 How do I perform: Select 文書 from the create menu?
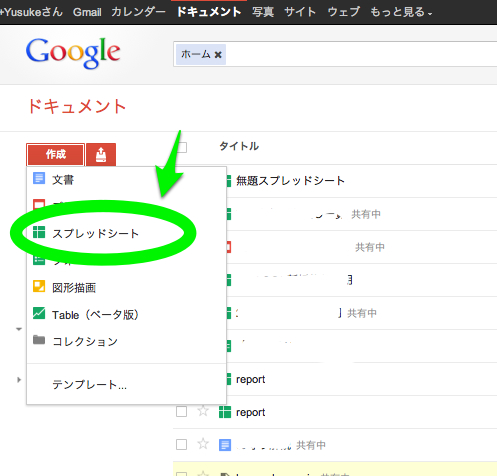(63, 180)
